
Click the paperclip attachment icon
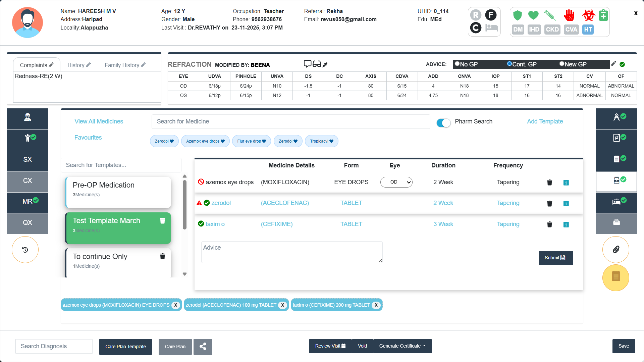(615, 250)
